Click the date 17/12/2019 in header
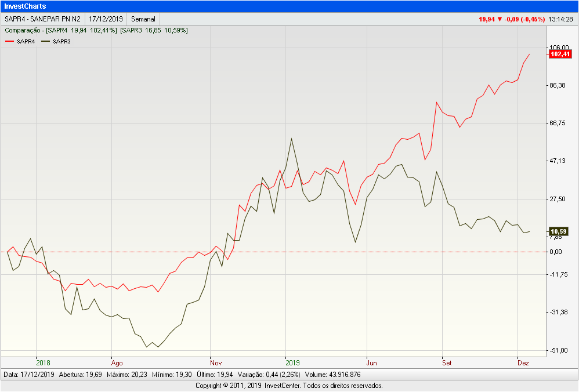579x392 pixels. tap(106, 19)
